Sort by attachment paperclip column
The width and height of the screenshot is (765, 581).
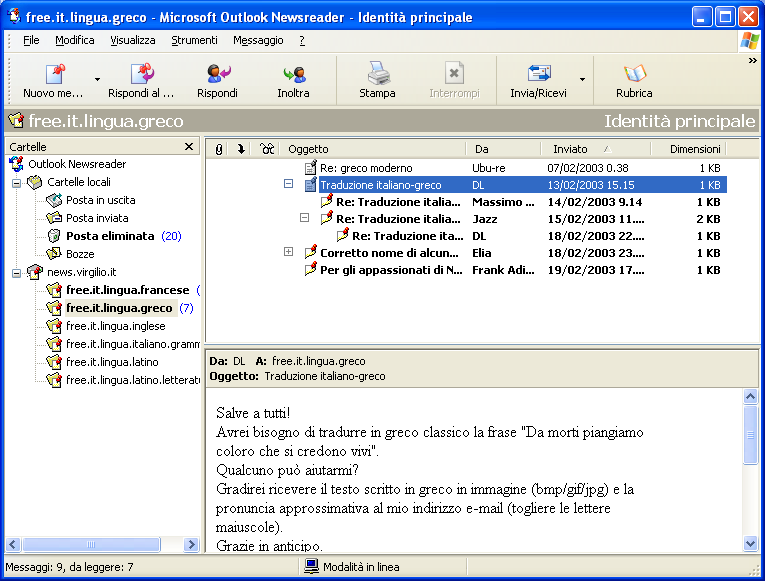[219, 149]
